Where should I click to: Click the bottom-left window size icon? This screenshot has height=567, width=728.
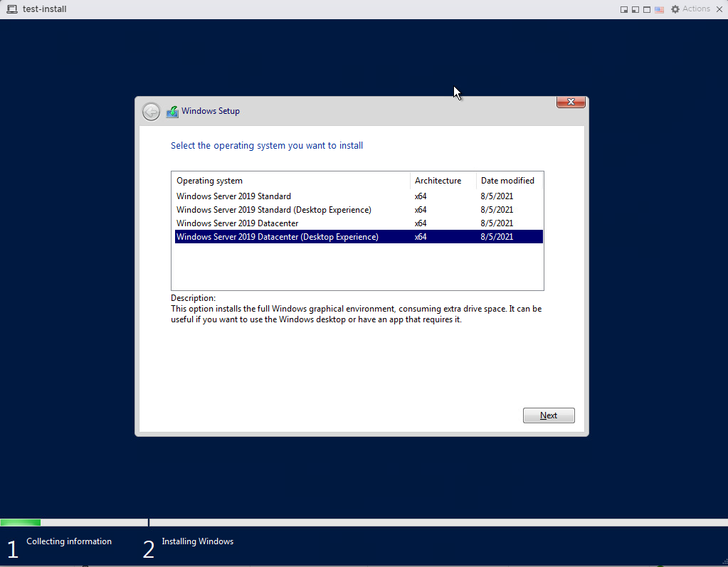coord(635,10)
